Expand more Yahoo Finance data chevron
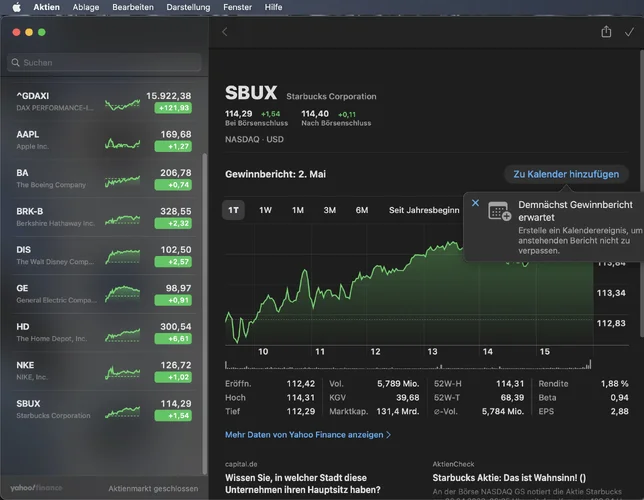644x500 pixels. [x=389, y=435]
